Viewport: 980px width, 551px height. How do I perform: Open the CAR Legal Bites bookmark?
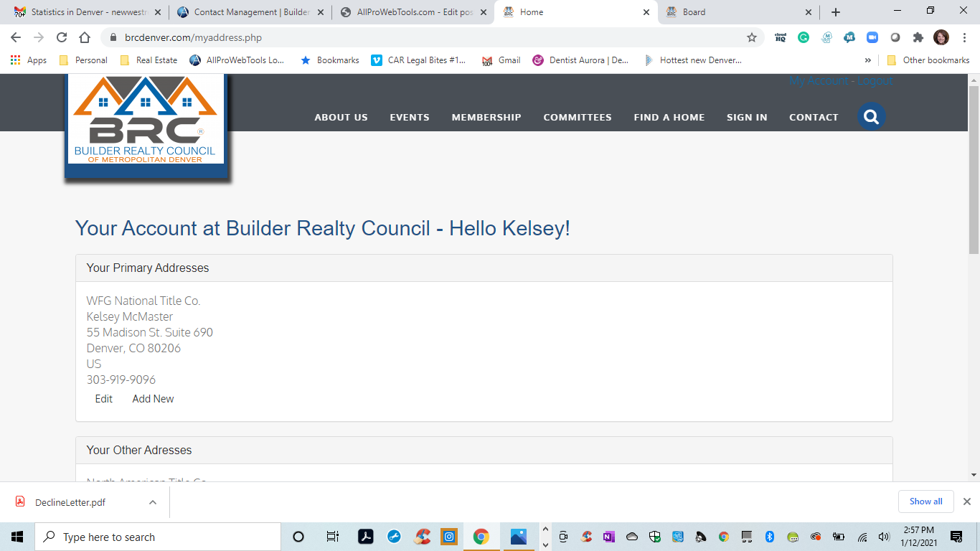click(418, 60)
